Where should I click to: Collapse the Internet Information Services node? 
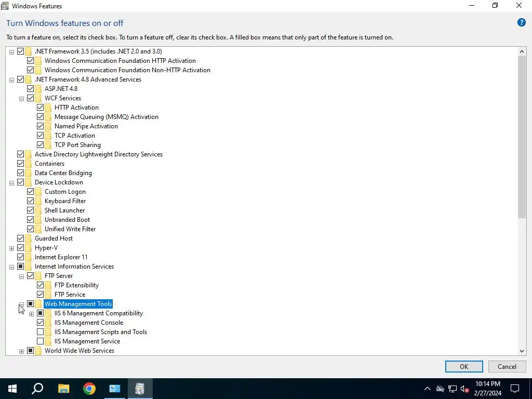[x=11, y=267]
